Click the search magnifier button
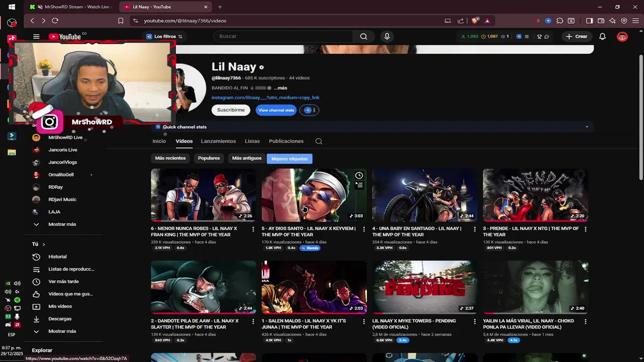The image size is (644, 362). [363, 36]
